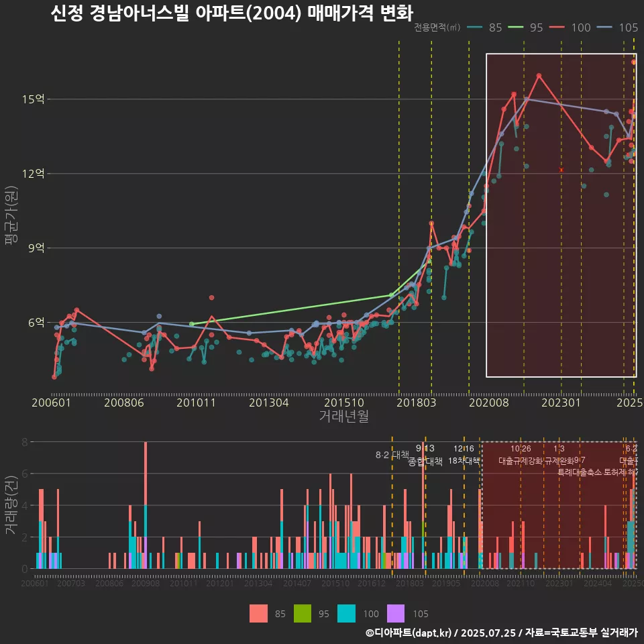Click the '202301' price chart x-axis label
Image resolution: width=644 pixels, height=644 pixels.
561,402
